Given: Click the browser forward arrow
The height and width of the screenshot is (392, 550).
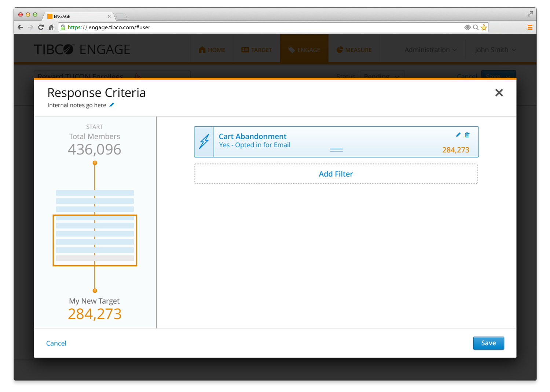Looking at the screenshot, I should click(x=30, y=27).
